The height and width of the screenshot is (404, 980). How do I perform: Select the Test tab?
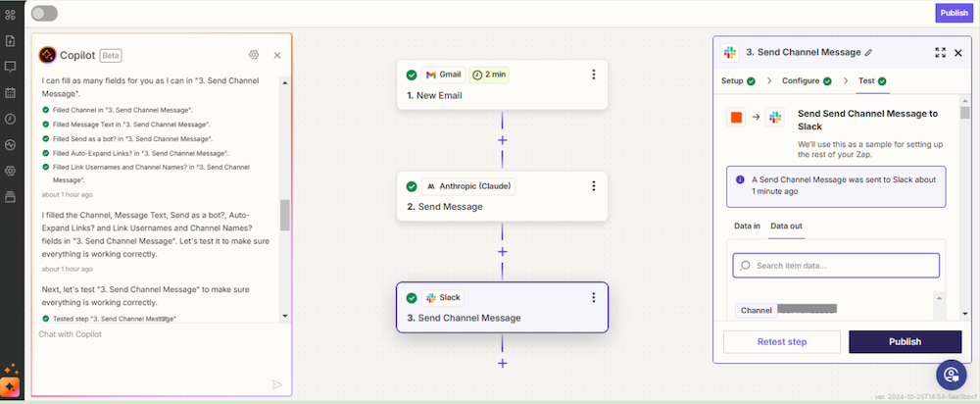(x=872, y=81)
